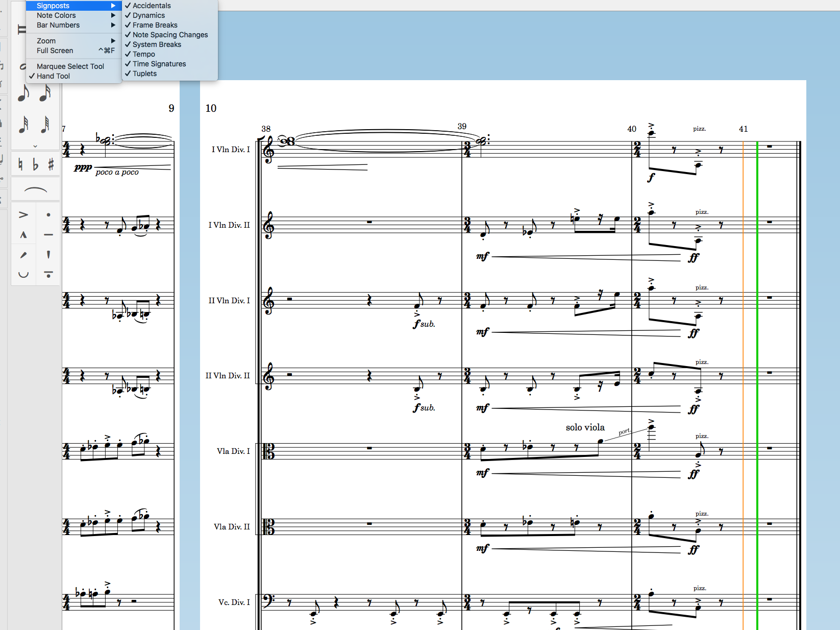Click bar number 40
Screen dimensions: 840x630
632,129
